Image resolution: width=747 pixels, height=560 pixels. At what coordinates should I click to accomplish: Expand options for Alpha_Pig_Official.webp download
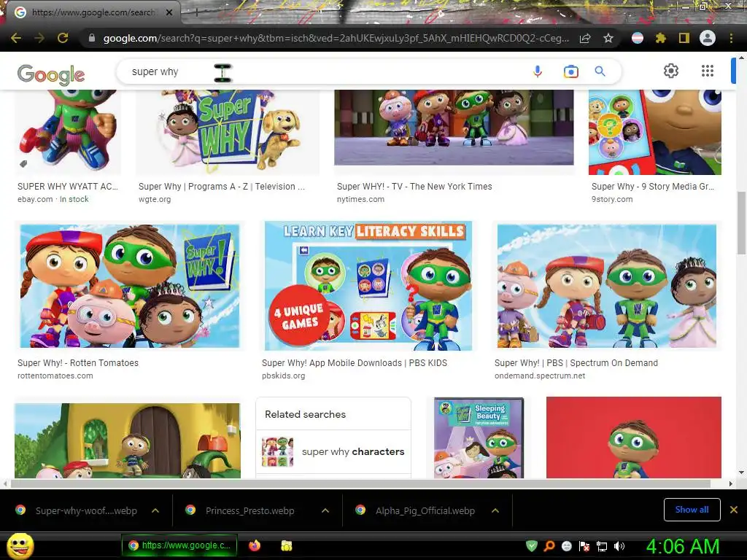pos(495,510)
